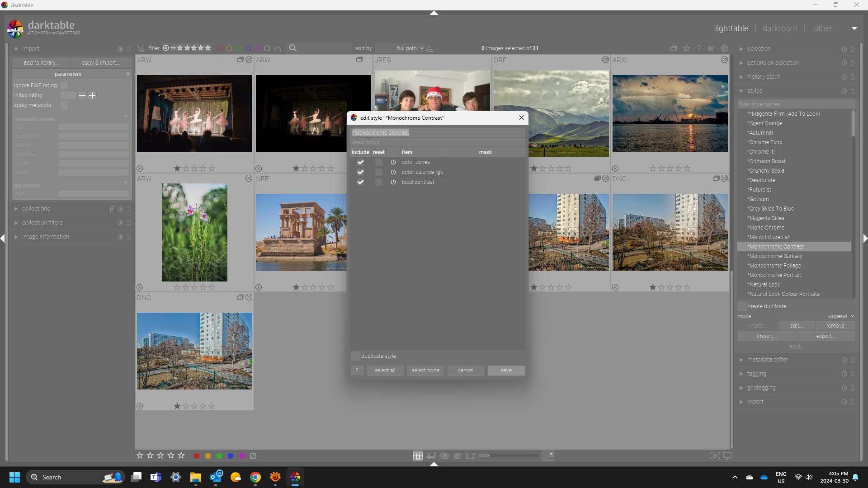Click the sort order direction icon
This screenshot has width=868, height=488.
click(x=430, y=48)
